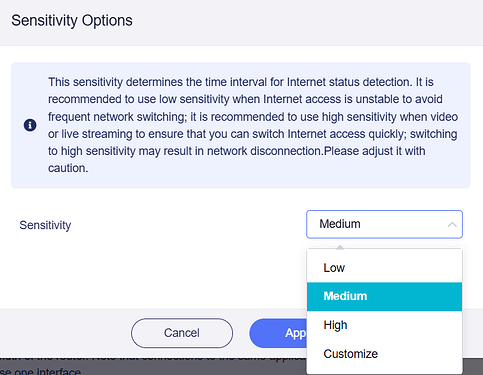Click the blank area beneath the Sensitivity label
The image size is (483, 375).
(150, 273)
